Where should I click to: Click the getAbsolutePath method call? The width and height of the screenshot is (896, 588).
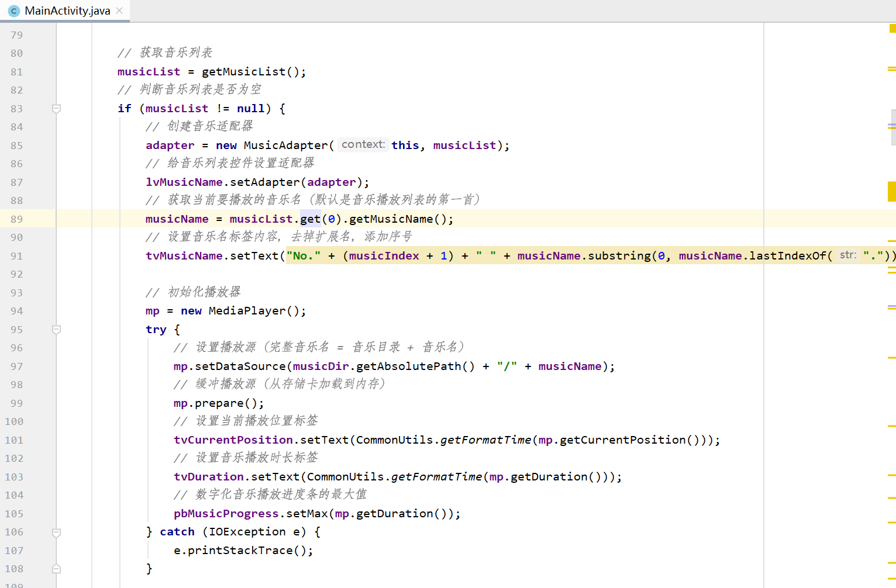coord(409,366)
